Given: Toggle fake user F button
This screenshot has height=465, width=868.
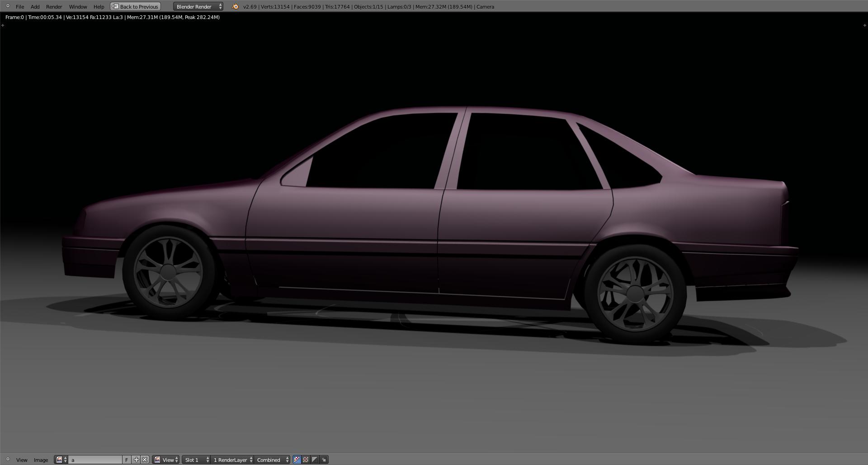Looking at the screenshot, I should [x=127, y=460].
